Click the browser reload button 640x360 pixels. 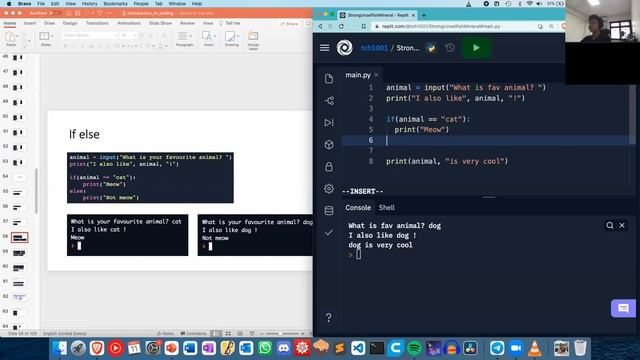click(x=341, y=26)
